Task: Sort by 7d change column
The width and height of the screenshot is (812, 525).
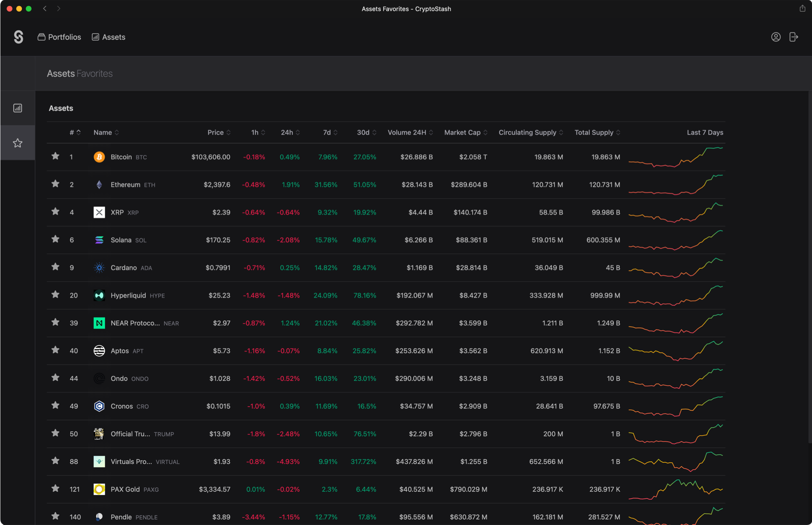Action: click(x=330, y=132)
